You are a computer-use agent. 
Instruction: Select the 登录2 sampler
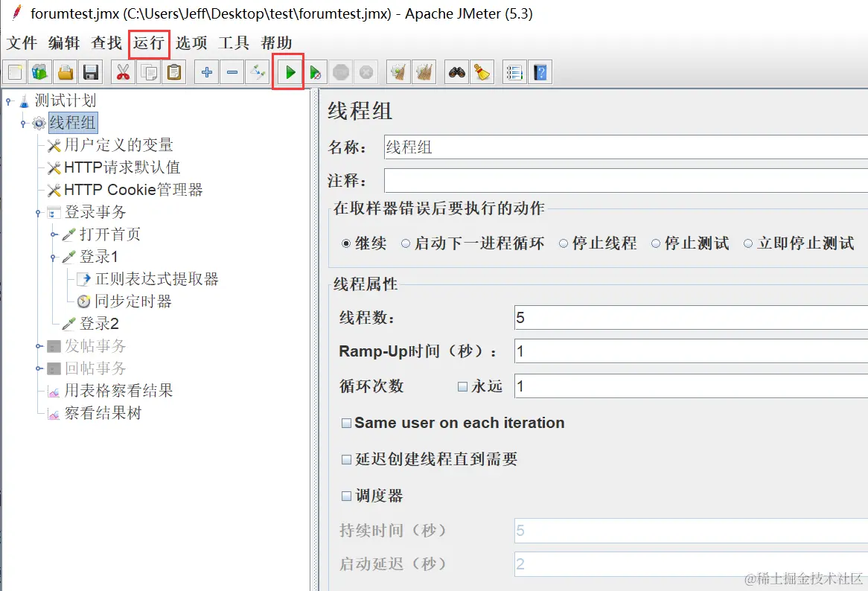tap(99, 324)
